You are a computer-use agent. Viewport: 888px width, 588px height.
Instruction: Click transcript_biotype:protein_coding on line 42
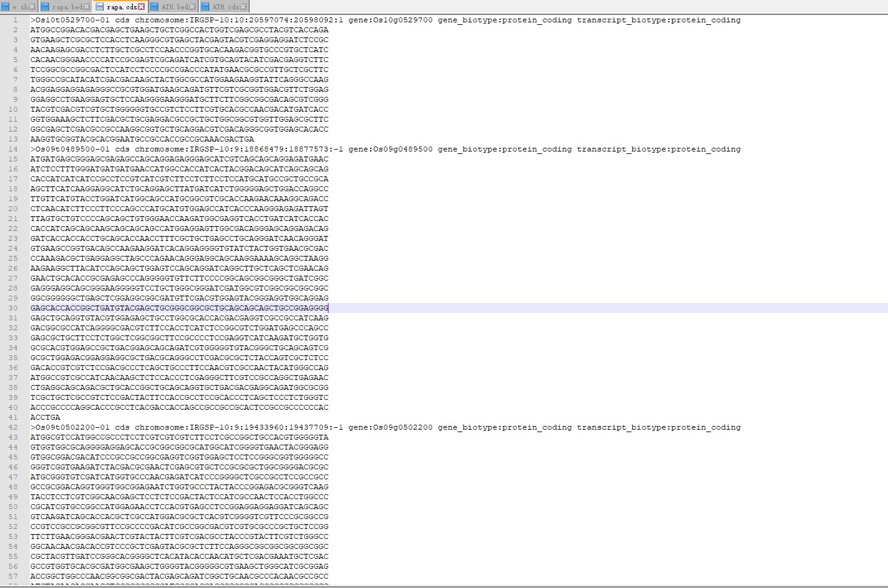pos(659,427)
